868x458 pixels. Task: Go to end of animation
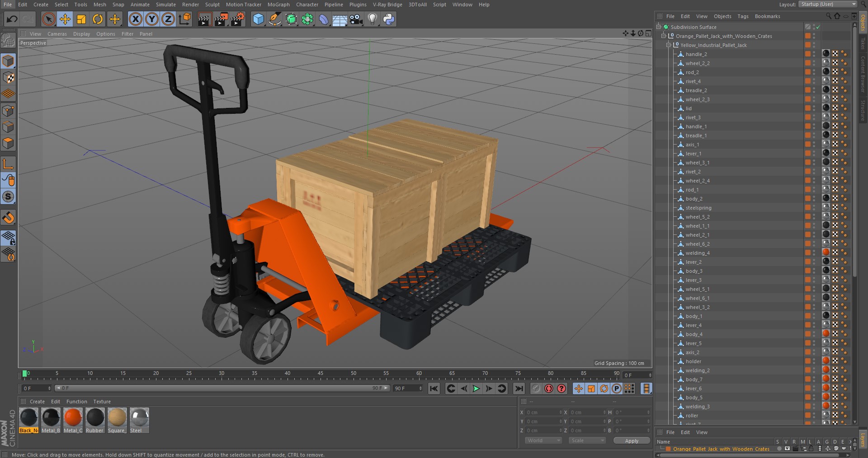519,388
